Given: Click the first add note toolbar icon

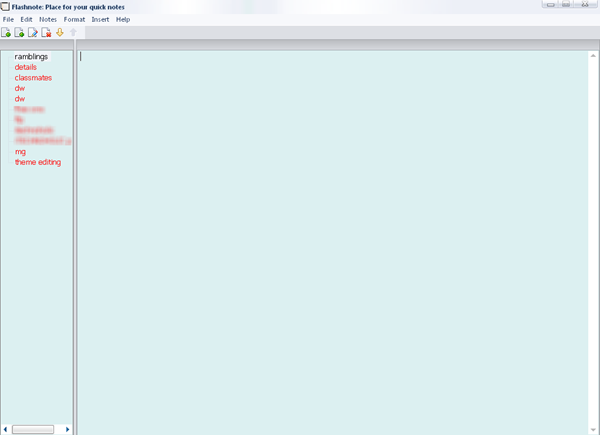Looking at the screenshot, I should click(6, 33).
